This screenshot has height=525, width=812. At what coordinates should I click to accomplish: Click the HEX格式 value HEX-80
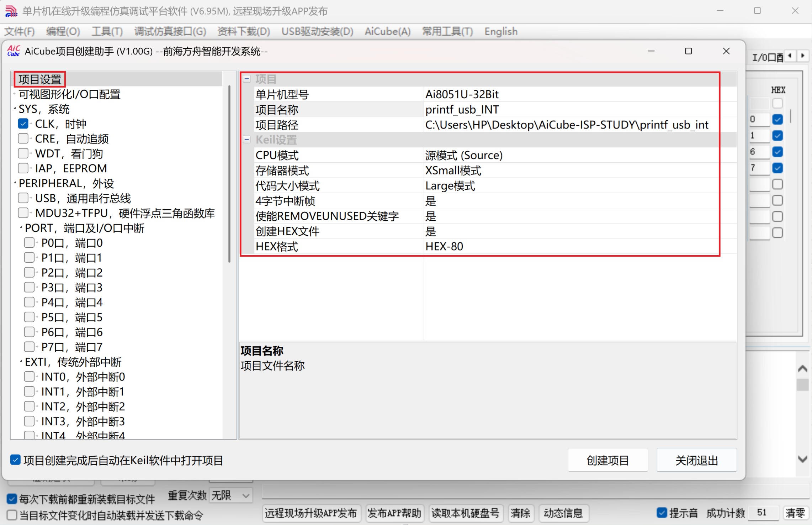(x=579, y=246)
